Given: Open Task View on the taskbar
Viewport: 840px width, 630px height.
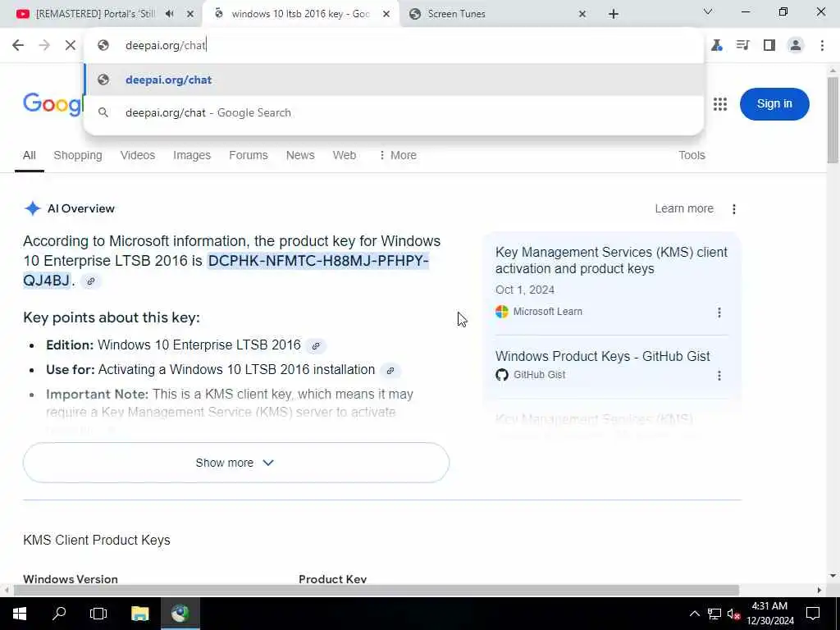Looking at the screenshot, I should tap(98, 614).
